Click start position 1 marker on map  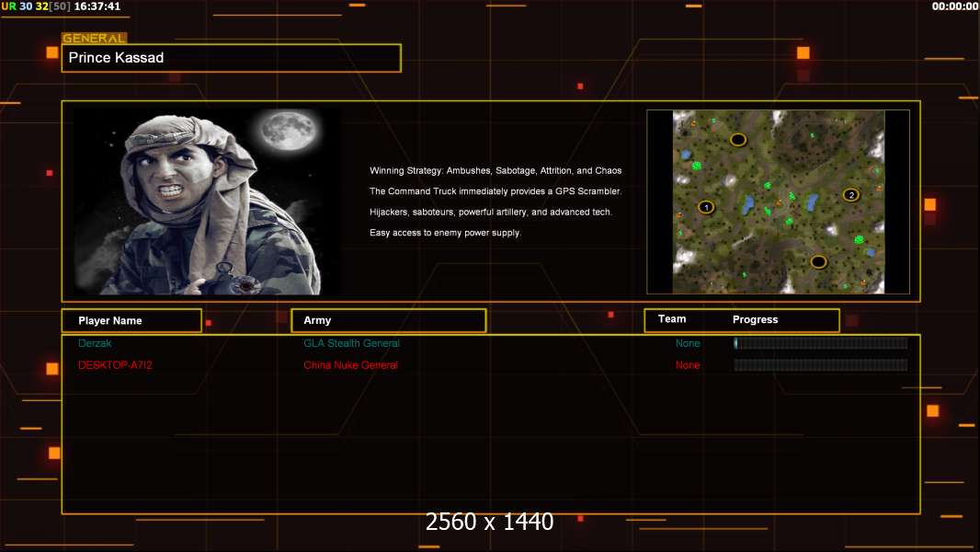tap(706, 207)
